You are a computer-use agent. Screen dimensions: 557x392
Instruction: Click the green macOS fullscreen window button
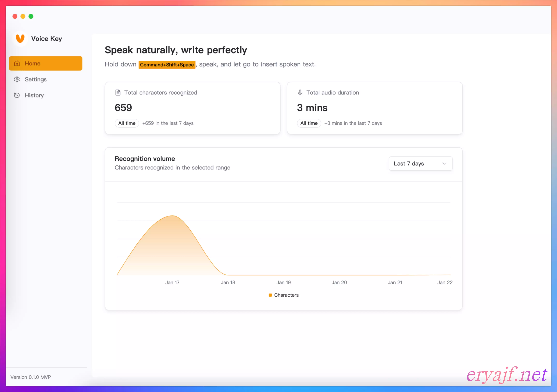[x=31, y=16]
